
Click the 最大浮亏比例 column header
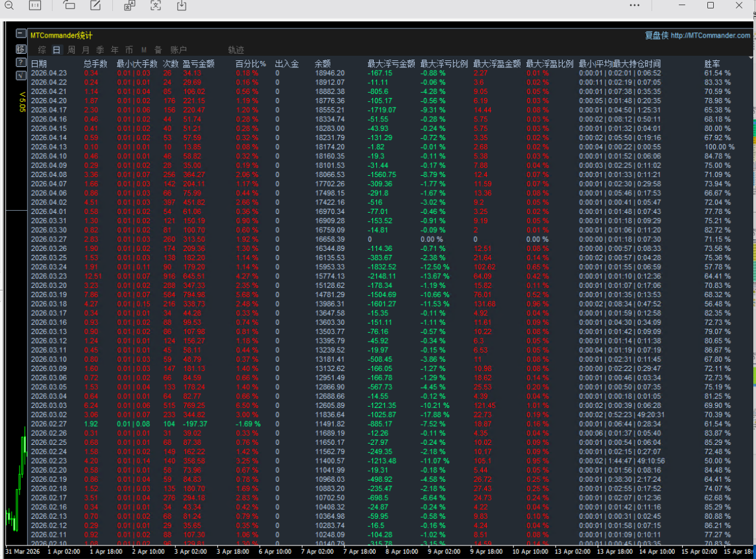[x=444, y=64]
